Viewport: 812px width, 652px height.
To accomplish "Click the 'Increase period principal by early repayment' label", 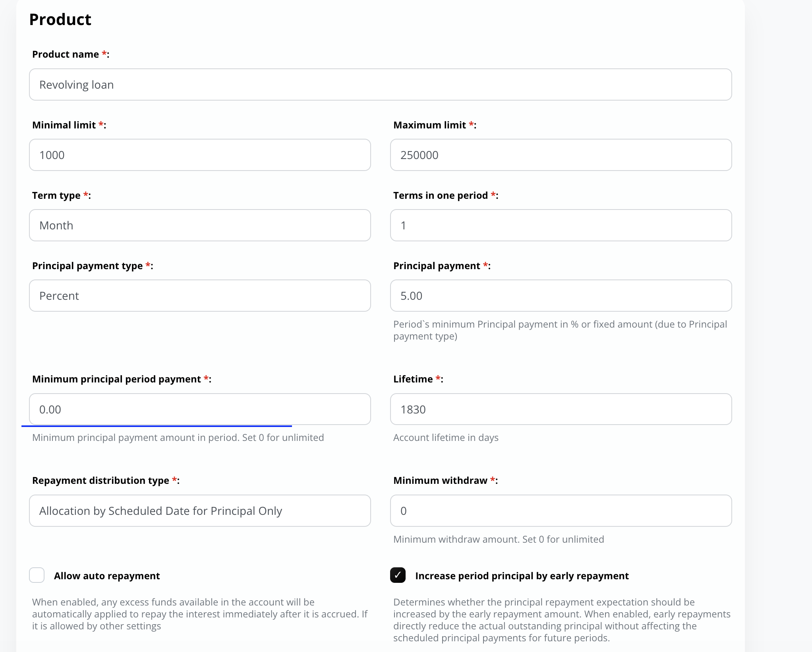I will 522,576.
